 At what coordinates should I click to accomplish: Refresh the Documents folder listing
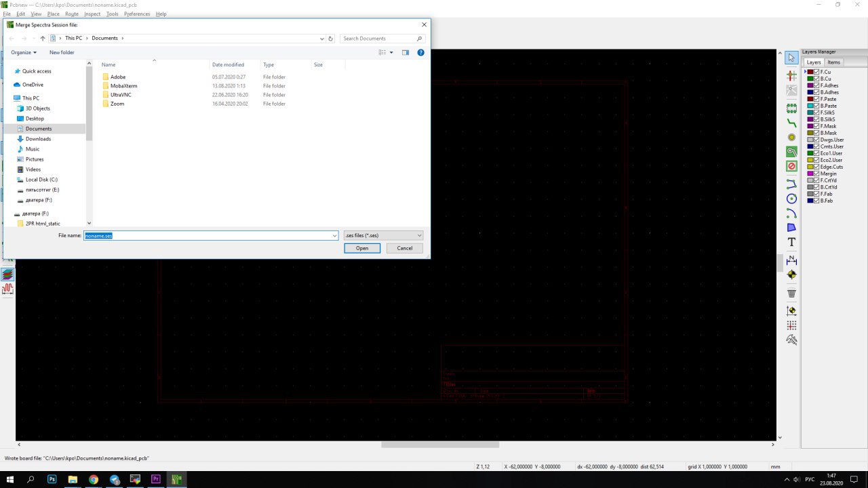(x=331, y=39)
